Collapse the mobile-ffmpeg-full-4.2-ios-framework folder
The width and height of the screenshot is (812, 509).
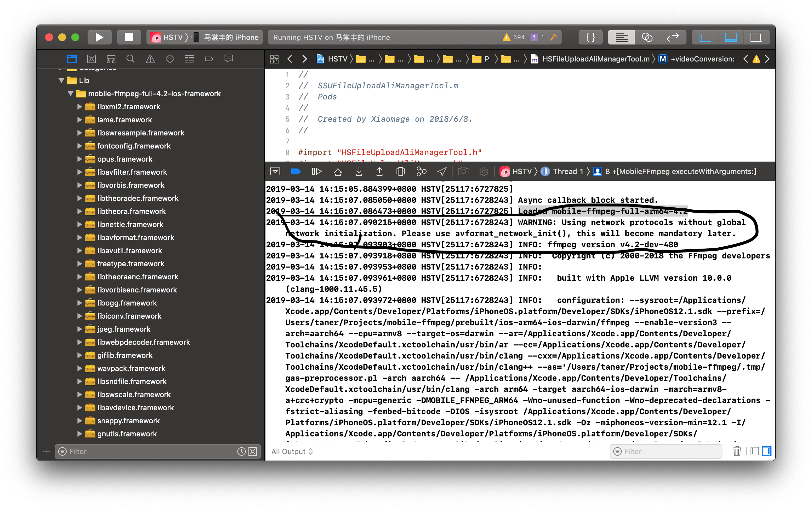click(71, 94)
